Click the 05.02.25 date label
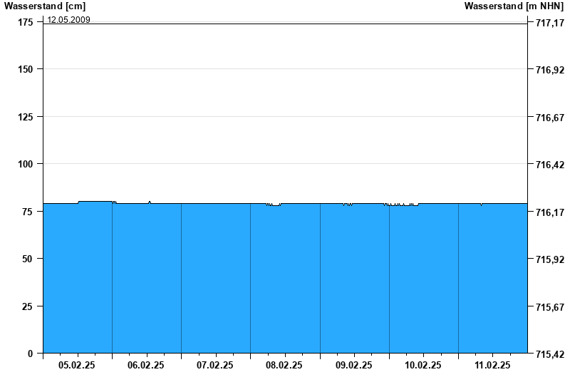 pyautogui.click(x=77, y=365)
